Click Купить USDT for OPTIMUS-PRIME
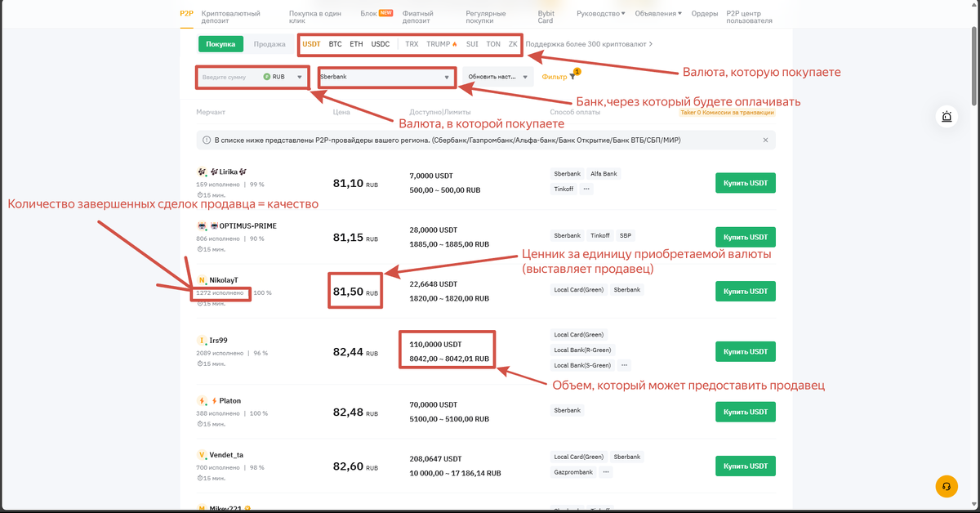 tap(745, 237)
